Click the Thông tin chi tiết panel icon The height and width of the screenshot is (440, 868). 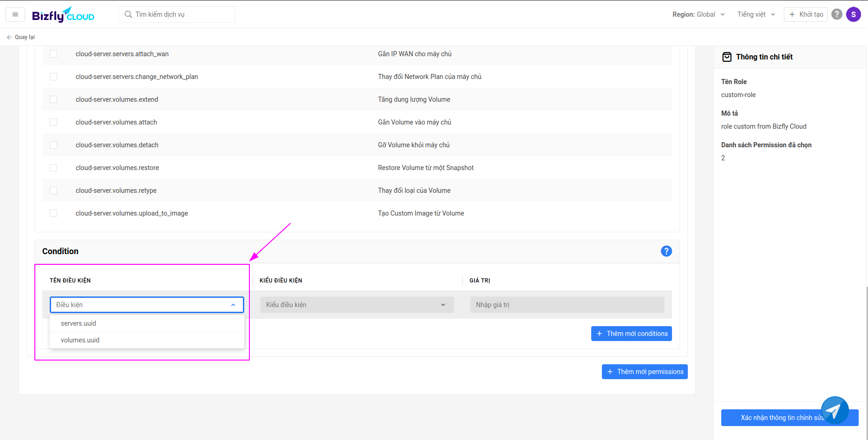coord(727,57)
